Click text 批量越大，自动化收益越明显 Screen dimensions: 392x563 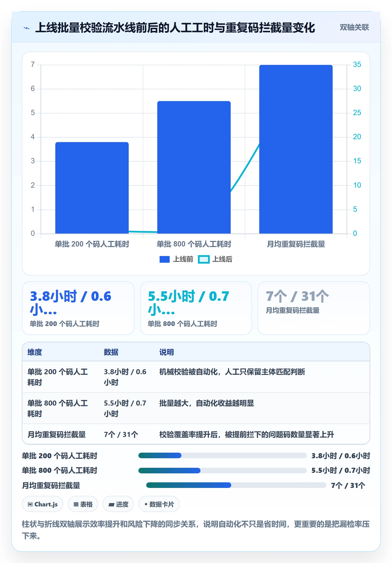pyautogui.click(x=207, y=403)
